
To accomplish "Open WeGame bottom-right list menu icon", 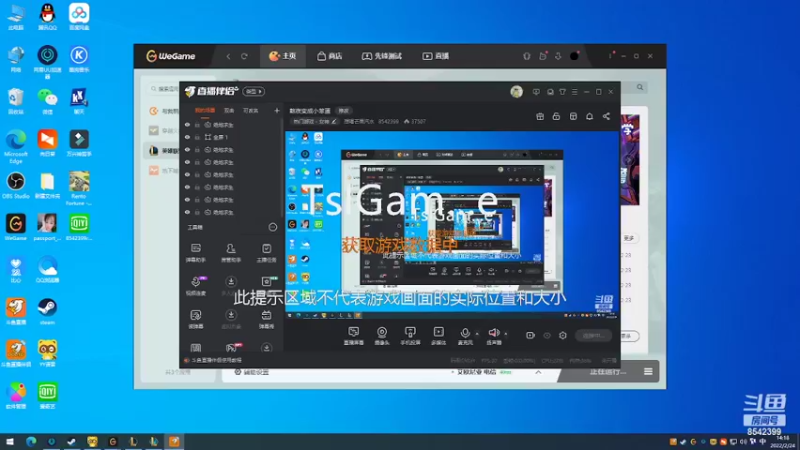I will point(648,371).
